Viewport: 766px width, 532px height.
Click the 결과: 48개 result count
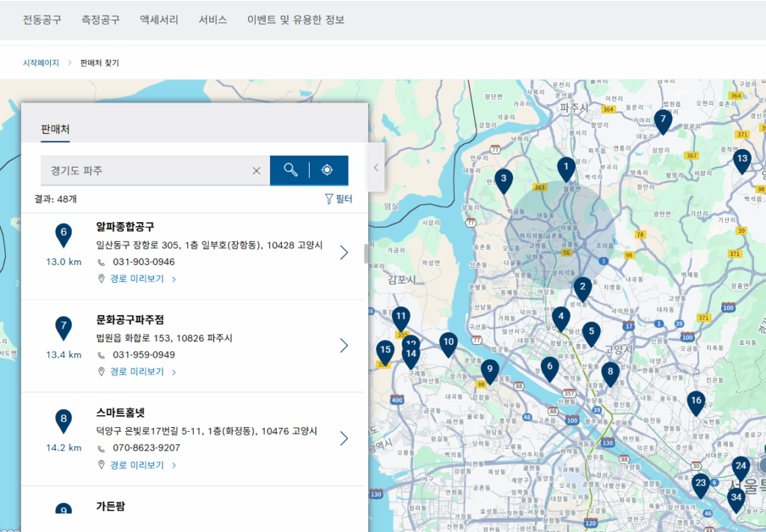point(55,199)
